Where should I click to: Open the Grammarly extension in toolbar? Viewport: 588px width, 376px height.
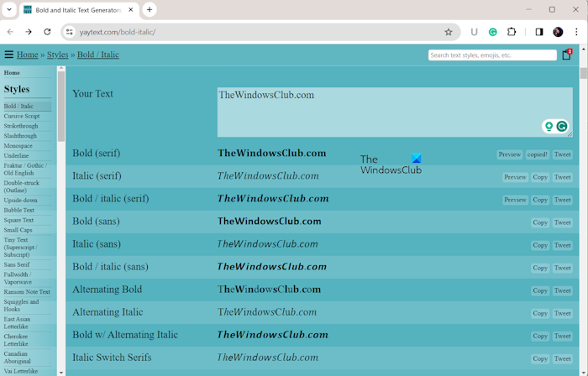pyautogui.click(x=493, y=32)
